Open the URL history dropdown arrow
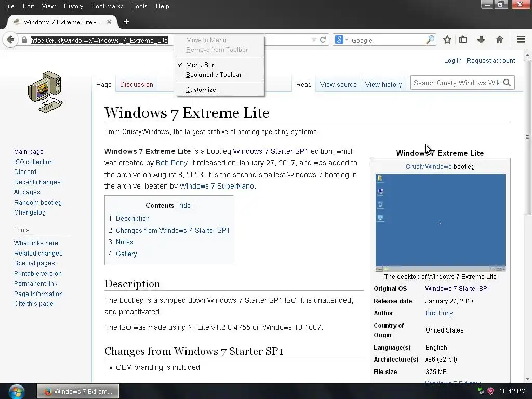The width and height of the screenshot is (532, 399). click(314, 40)
